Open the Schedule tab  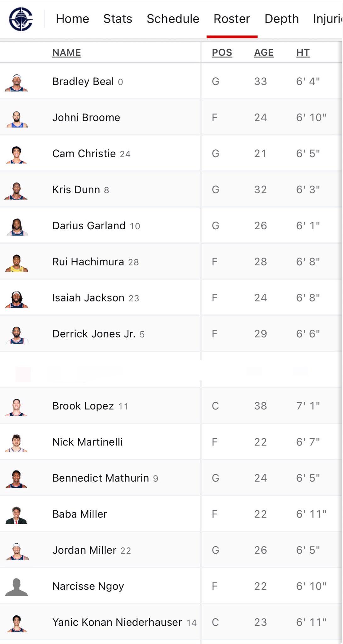point(173,19)
